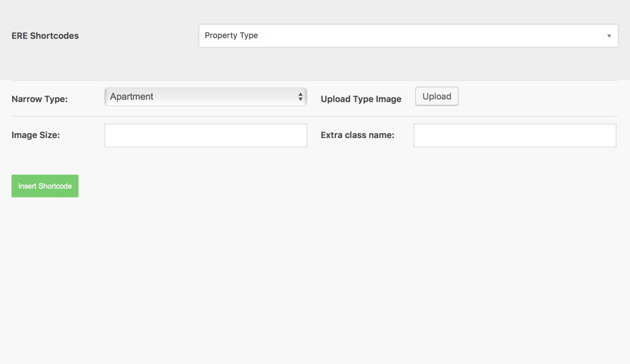Open the ERE Shortcodes Property Type dropdown
This screenshot has height=364, width=630.
coord(408,36)
